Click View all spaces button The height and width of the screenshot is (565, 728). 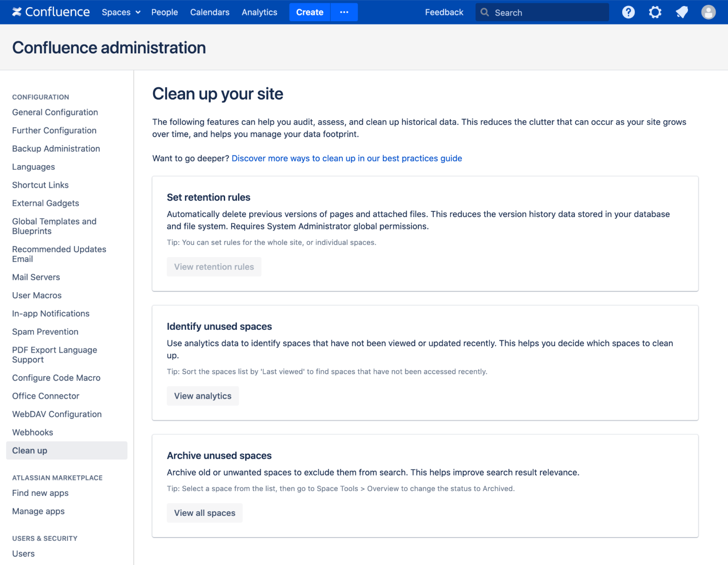[204, 513]
